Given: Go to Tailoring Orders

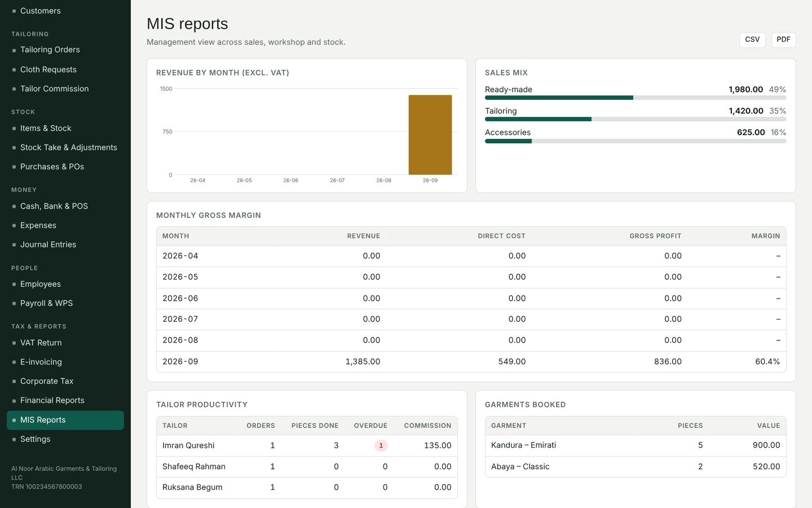Looking at the screenshot, I should [x=65, y=50].
